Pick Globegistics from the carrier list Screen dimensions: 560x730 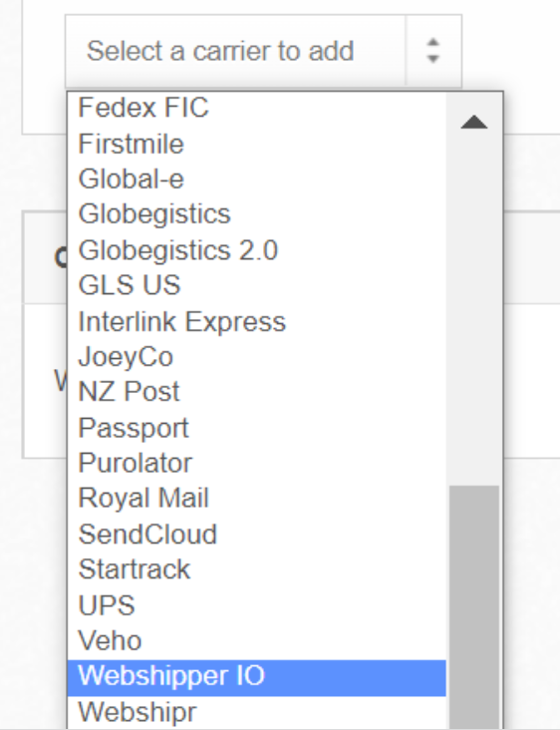point(257,214)
